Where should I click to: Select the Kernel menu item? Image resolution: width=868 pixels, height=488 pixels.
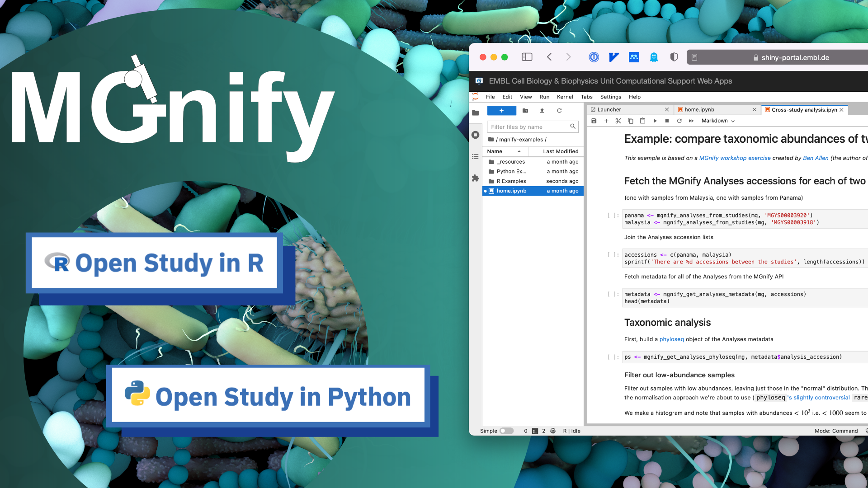tap(564, 97)
